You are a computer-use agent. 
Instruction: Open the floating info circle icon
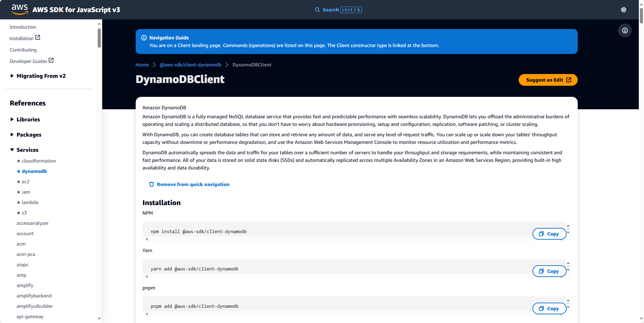tap(625, 30)
